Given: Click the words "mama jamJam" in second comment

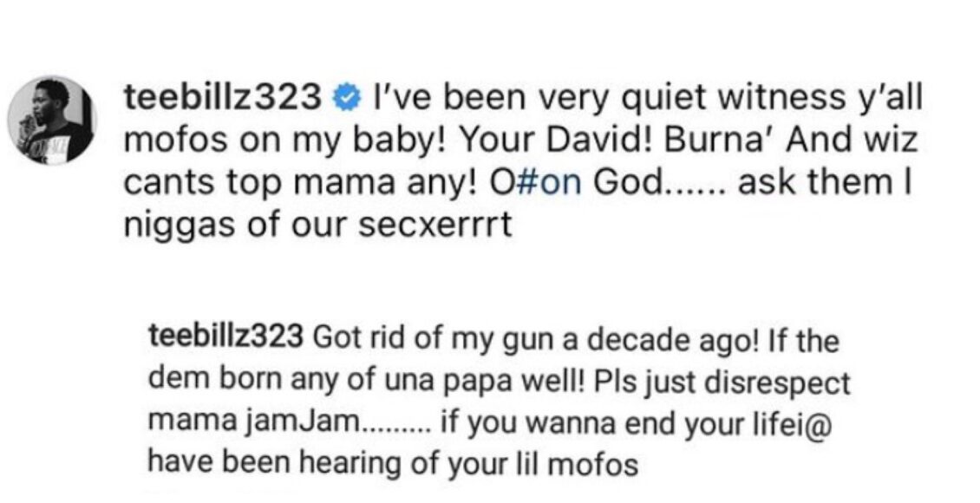Looking at the screenshot, I should tap(252, 421).
